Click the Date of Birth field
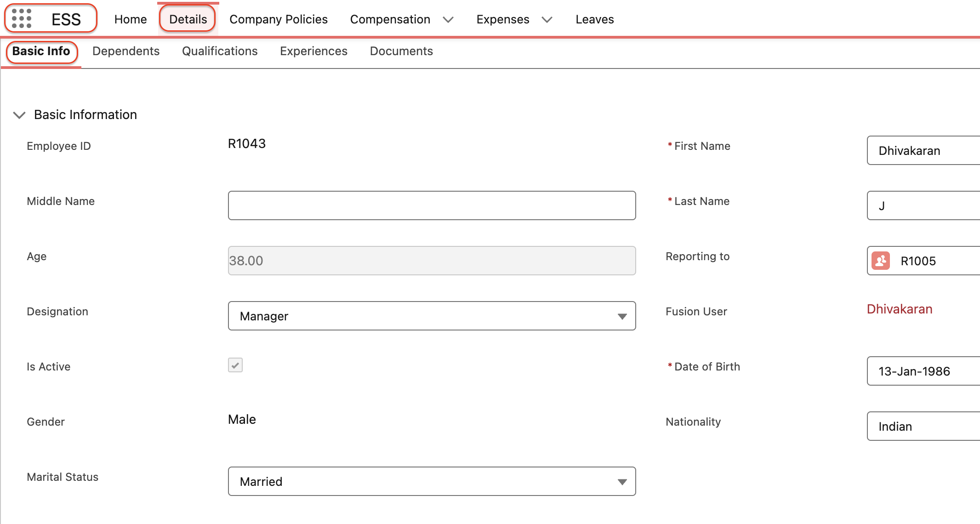The width and height of the screenshot is (980, 524). (923, 371)
